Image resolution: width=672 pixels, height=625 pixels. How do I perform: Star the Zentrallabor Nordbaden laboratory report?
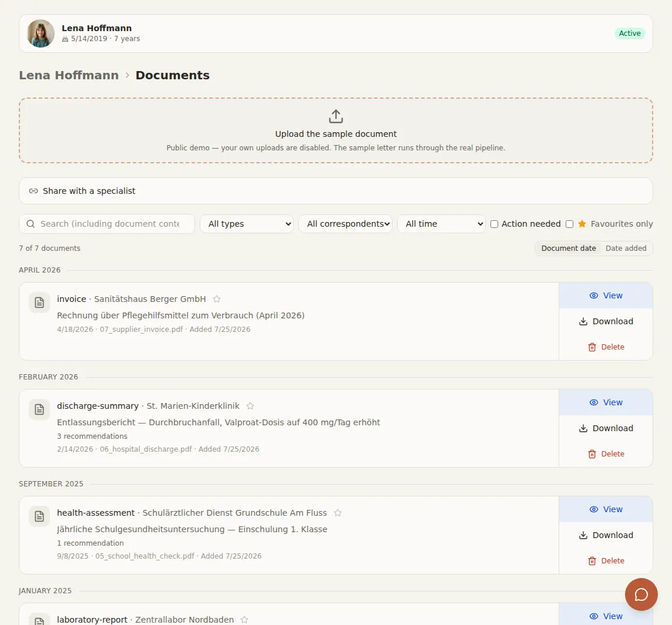(x=244, y=620)
